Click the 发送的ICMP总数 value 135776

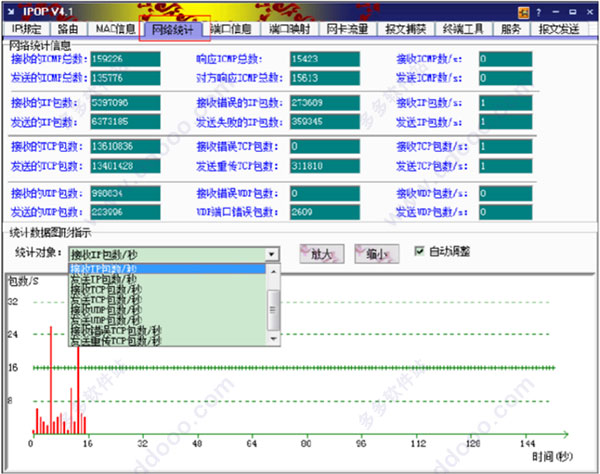coord(125,78)
